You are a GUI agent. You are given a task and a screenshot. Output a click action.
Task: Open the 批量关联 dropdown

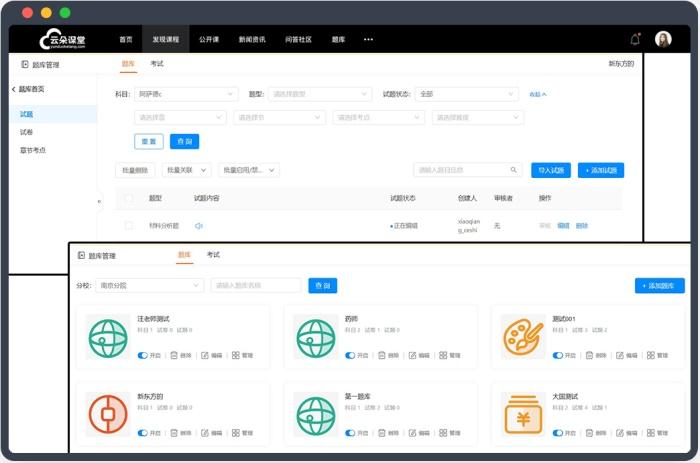186,170
